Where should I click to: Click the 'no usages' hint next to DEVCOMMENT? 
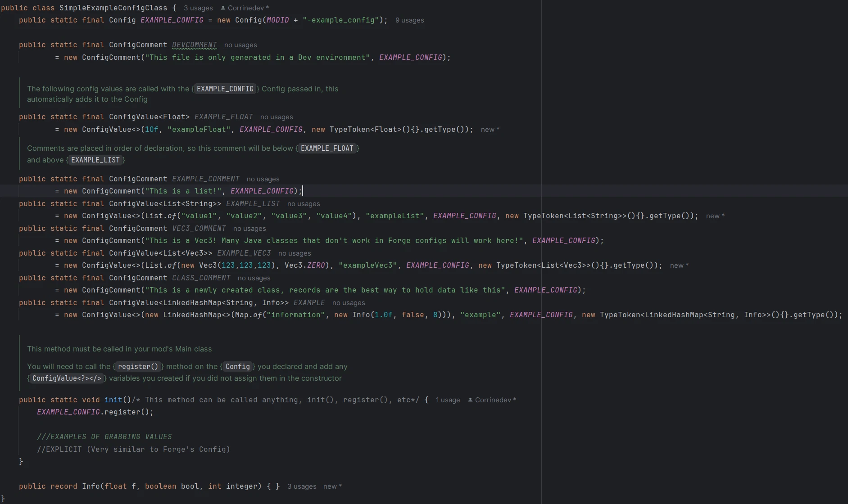[x=240, y=45]
